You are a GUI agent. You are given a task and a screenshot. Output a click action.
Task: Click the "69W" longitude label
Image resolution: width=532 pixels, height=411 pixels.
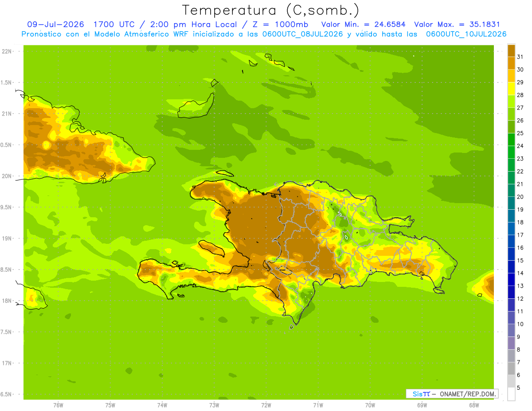point(422,405)
